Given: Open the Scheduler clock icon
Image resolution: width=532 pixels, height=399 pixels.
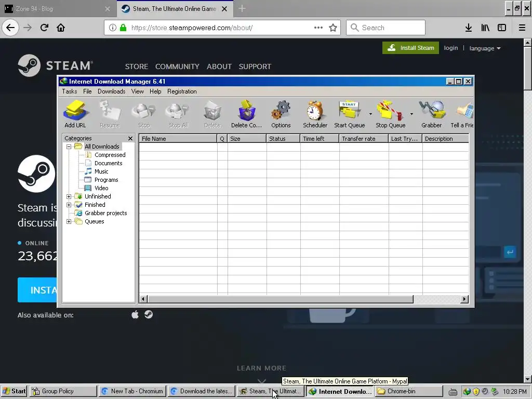Looking at the screenshot, I should click(315, 114).
